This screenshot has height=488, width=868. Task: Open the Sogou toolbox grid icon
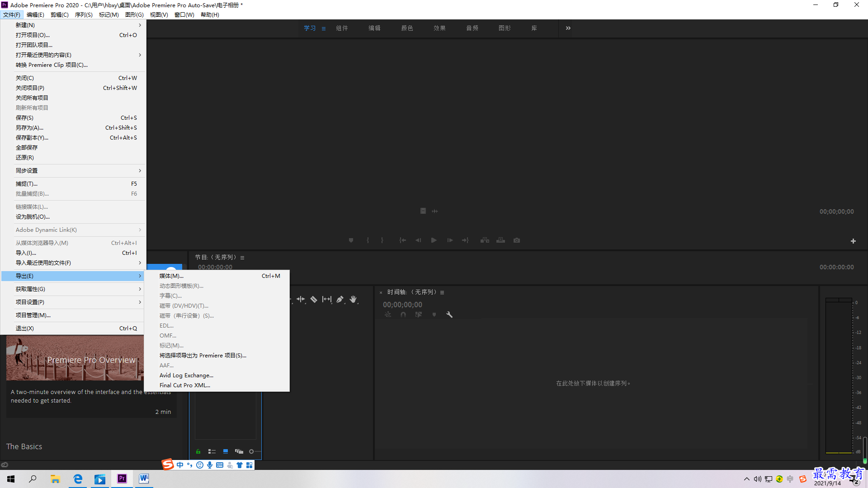click(x=250, y=465)
